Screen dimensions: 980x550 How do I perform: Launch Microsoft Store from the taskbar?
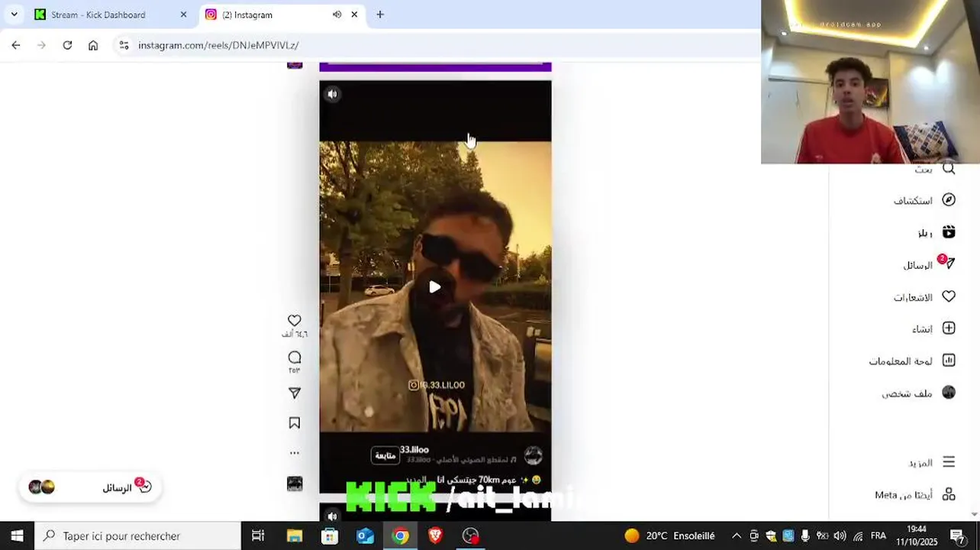coord(330,535)
